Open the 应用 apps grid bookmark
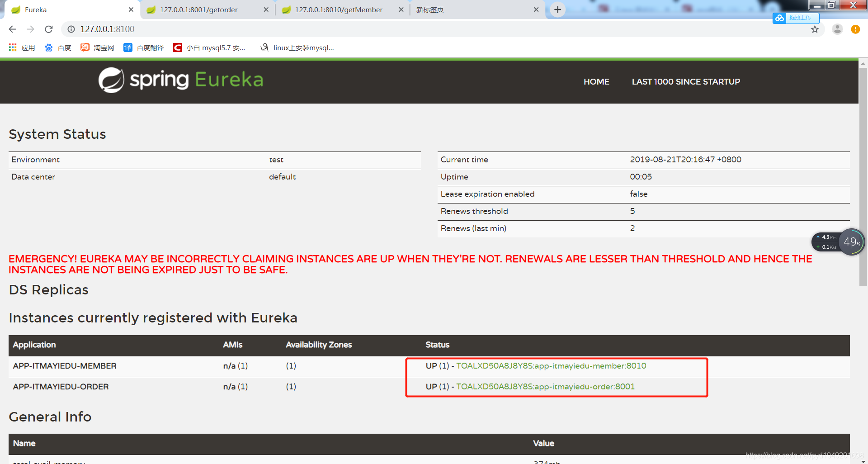 22,47
